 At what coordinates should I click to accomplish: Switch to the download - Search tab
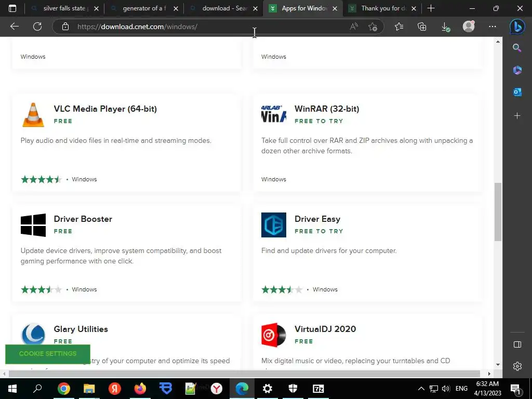[224, 8]
